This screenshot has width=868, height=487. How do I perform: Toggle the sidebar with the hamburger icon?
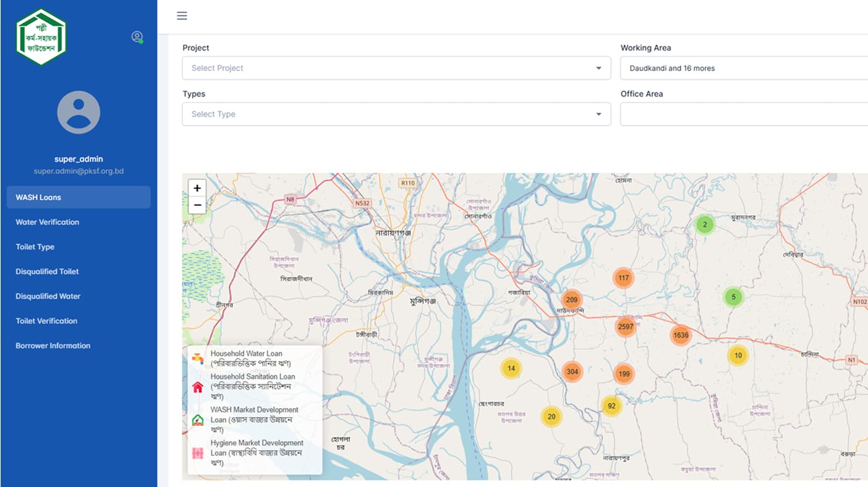point(181,15)
